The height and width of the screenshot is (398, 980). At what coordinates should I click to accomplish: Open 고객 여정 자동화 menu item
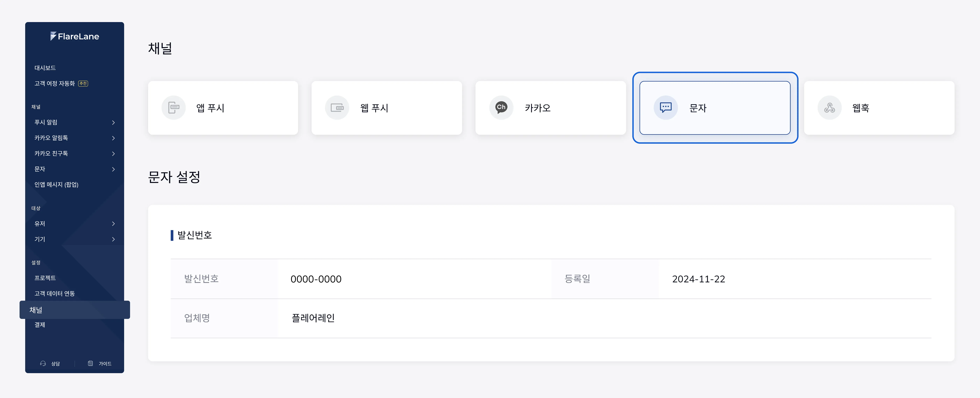(x=54, y=83)
